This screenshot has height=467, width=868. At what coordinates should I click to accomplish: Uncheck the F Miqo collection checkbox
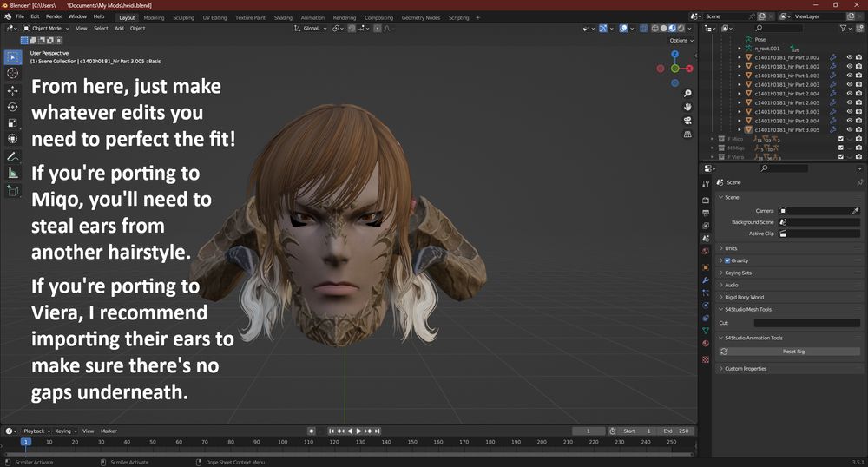[841, 139]
